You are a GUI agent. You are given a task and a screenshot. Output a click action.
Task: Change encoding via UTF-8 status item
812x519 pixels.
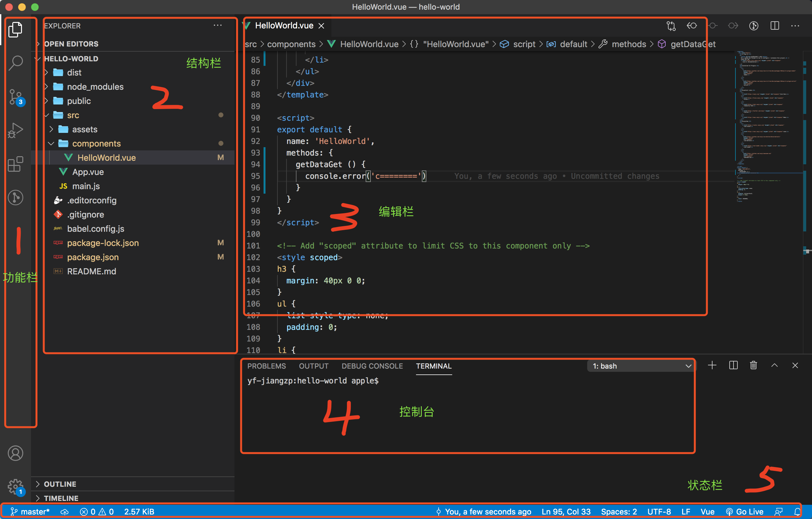tap(659, 512)
